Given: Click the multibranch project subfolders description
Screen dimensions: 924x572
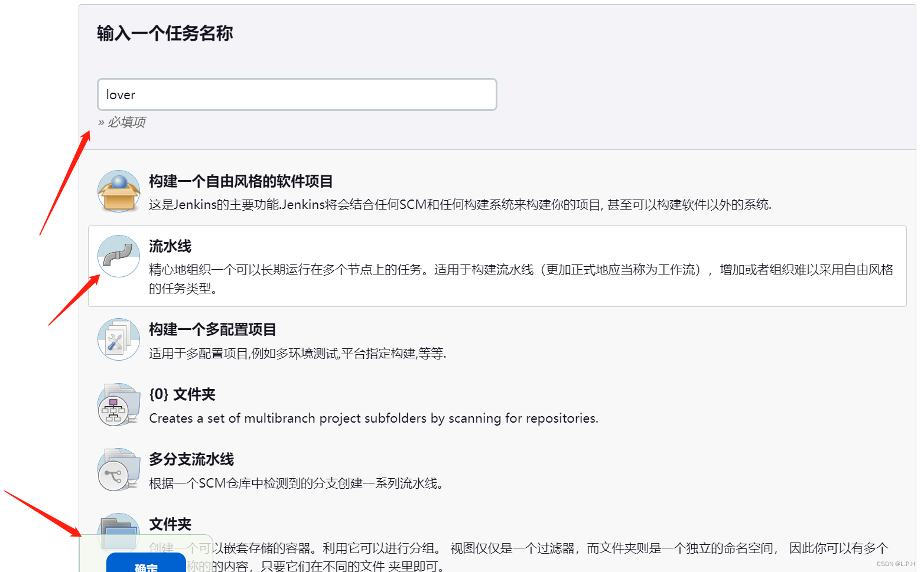Looking at the screenshot, I should [373, 419].
